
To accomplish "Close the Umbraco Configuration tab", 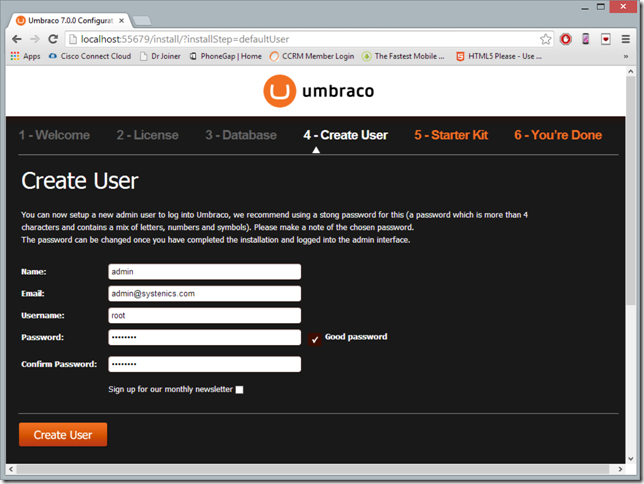I will (x=121, y=21).
